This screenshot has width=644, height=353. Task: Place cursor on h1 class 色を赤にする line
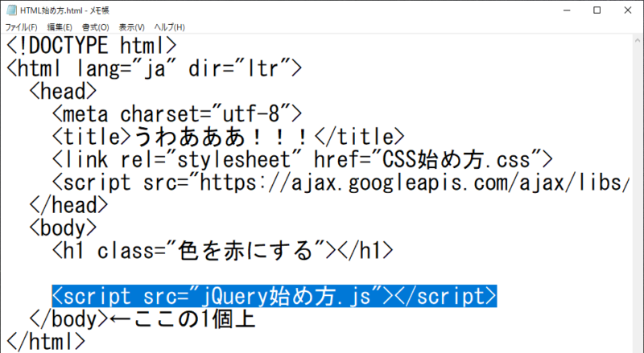(223, 250)
